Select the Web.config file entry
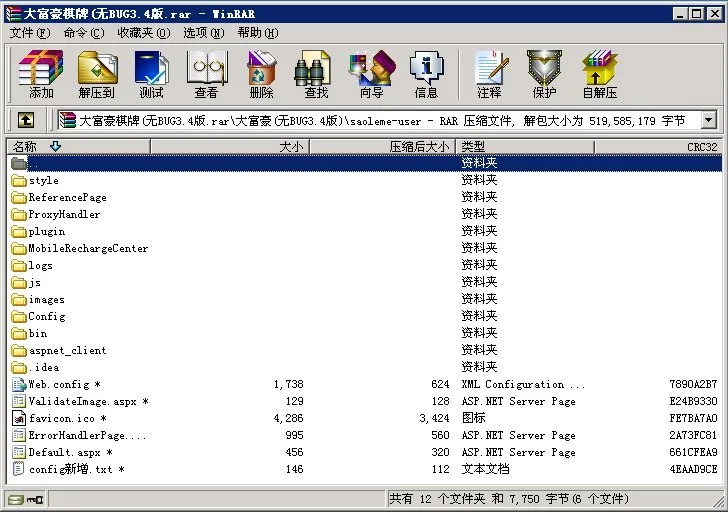 [x=58, y=384]
